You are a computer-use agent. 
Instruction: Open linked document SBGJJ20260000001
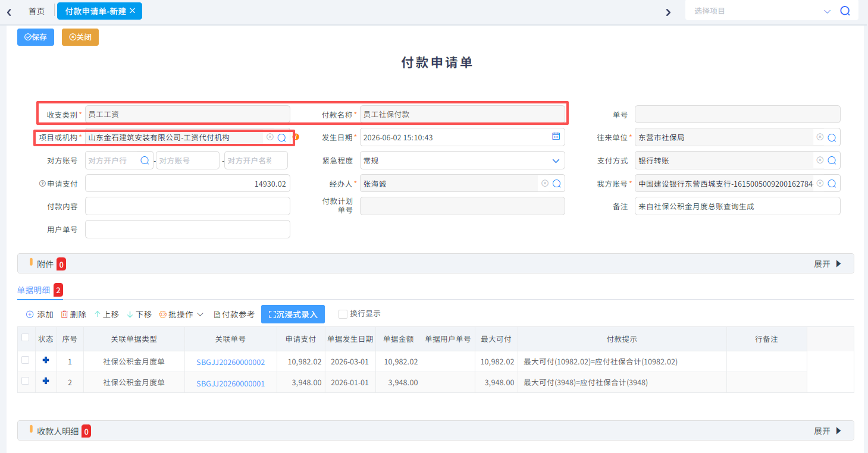[230, 383]
